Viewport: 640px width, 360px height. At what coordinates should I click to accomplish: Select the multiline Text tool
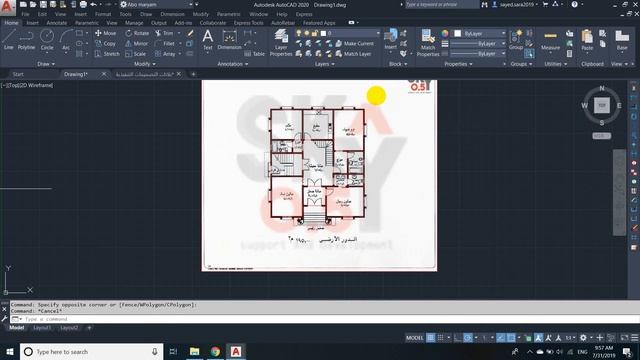tap(208, 40)
